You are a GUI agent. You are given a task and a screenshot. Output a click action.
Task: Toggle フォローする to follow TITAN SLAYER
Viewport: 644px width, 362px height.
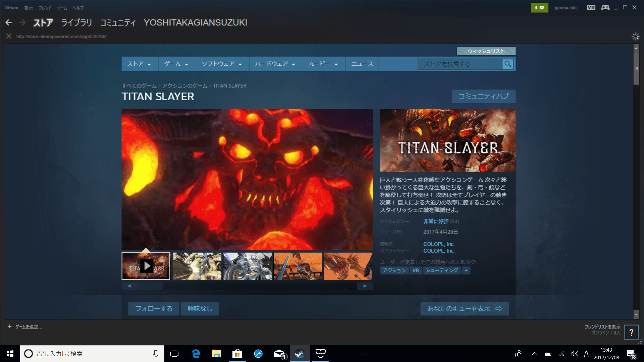coord(154,309)
